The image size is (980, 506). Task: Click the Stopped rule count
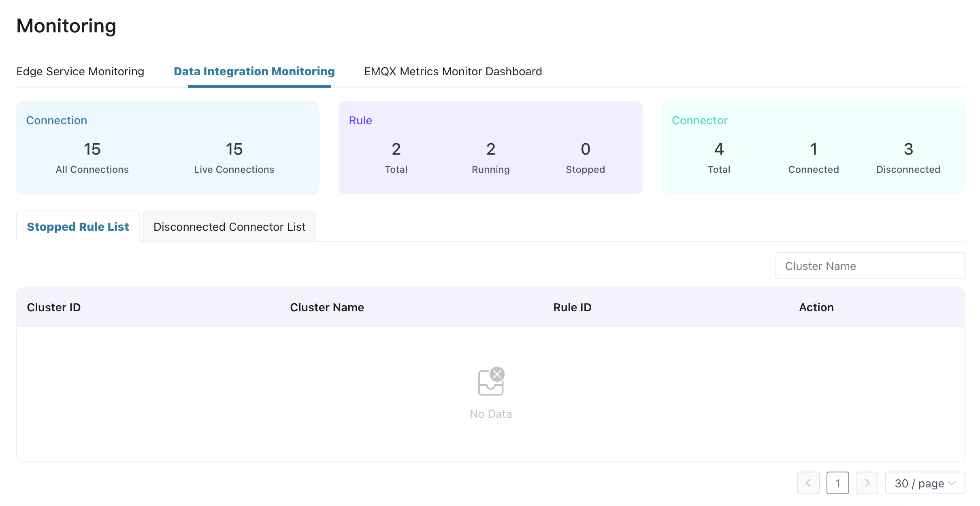585,149
